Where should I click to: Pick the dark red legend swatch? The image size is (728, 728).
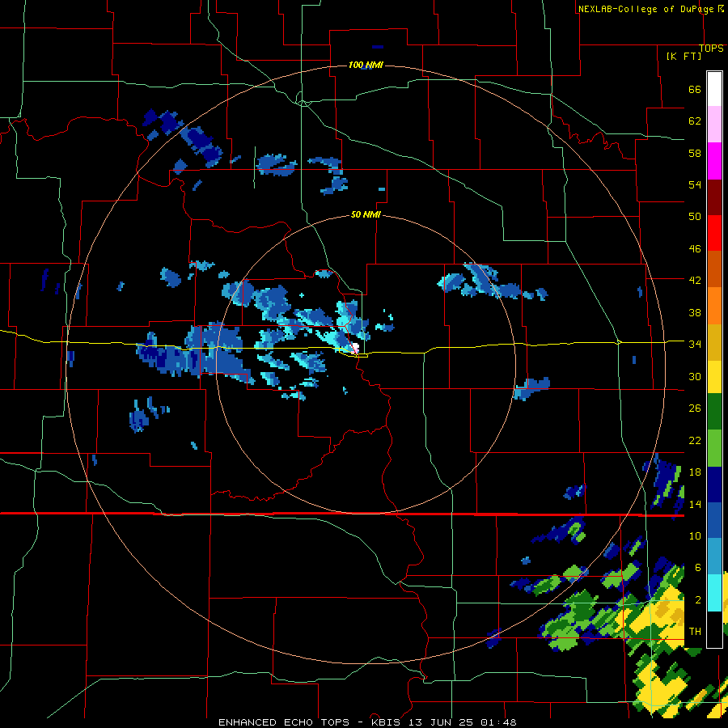[714, 197]
